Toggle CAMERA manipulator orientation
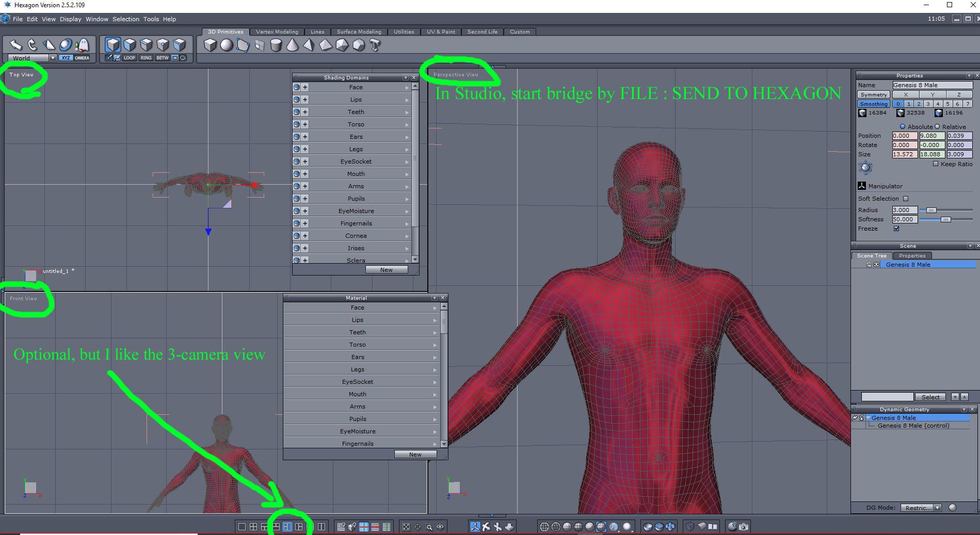980x535 pixels. point(82,58)
